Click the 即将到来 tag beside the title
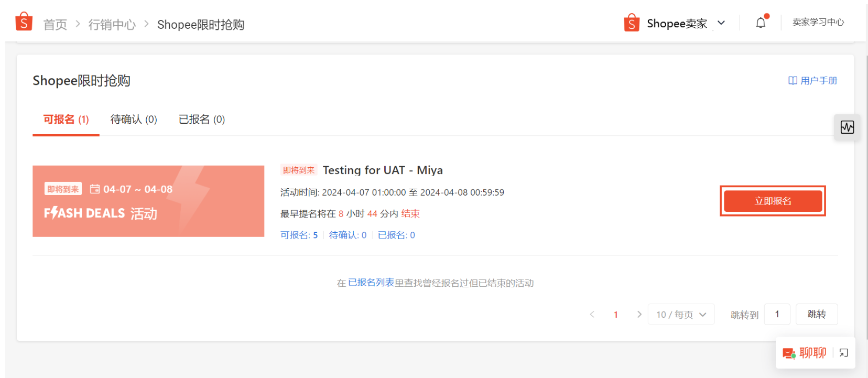The width and height of the screenshot is (868, 378). pos(299,170)
